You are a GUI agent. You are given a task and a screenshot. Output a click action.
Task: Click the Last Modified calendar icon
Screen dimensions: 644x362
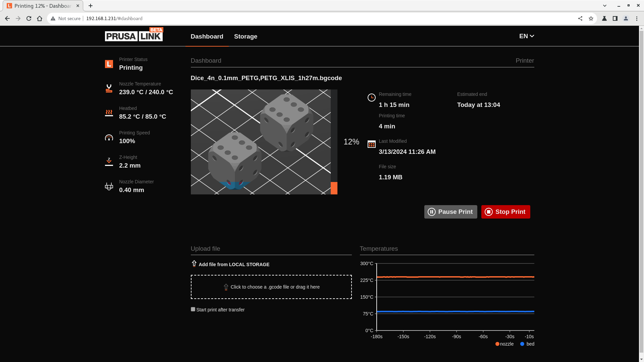point(371,144)
